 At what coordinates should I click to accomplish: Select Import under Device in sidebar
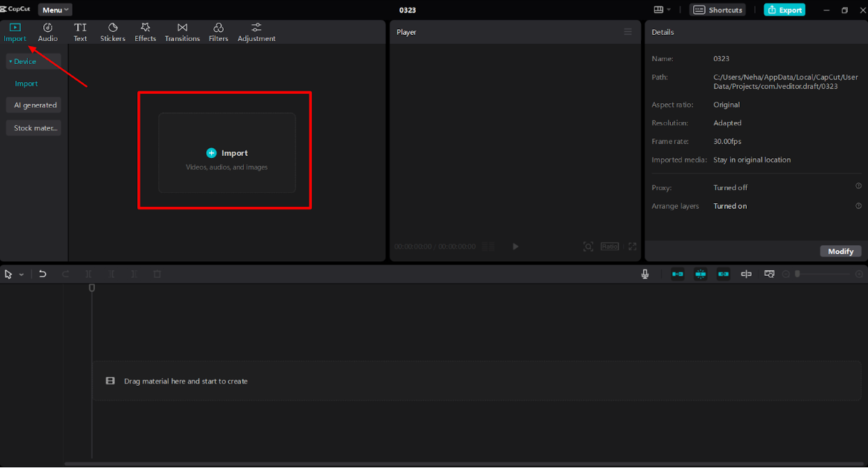[x=26, y=84]
